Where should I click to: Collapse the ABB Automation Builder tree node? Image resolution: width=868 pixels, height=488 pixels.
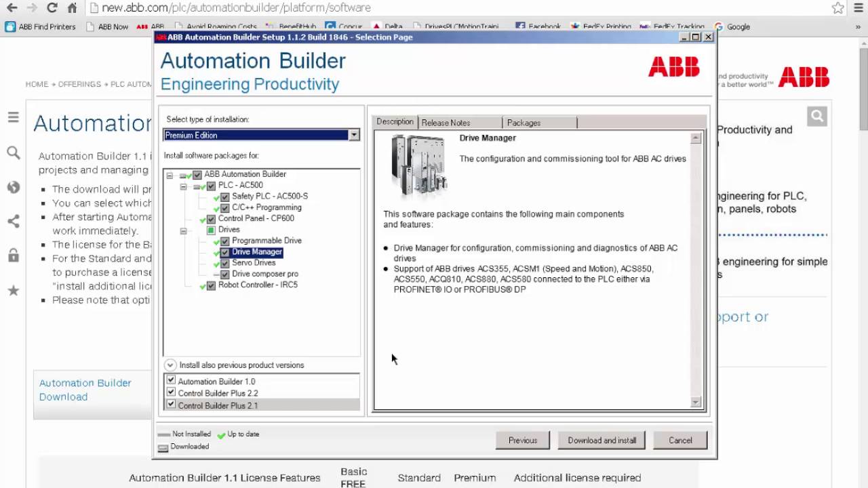(x=170, y=174)
